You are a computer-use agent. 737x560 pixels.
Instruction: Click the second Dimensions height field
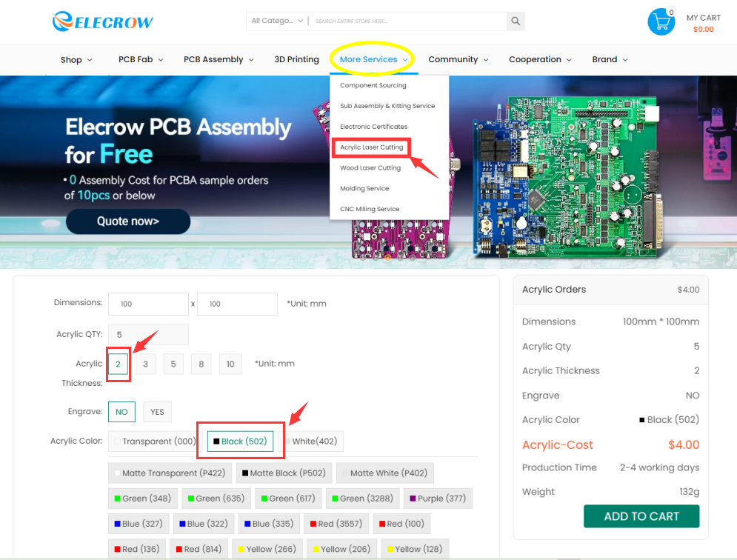tap(237, 304)
